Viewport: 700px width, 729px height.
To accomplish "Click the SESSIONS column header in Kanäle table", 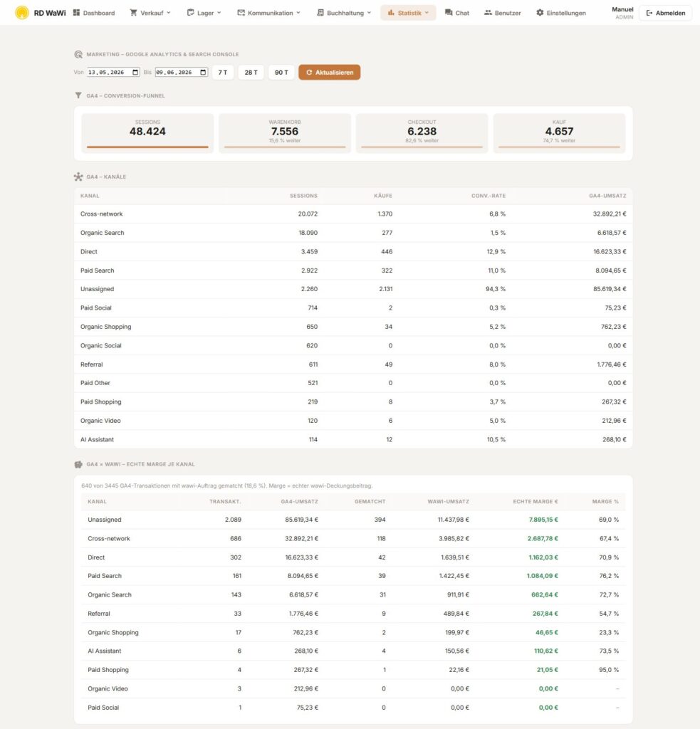I will tap(303, 196).
